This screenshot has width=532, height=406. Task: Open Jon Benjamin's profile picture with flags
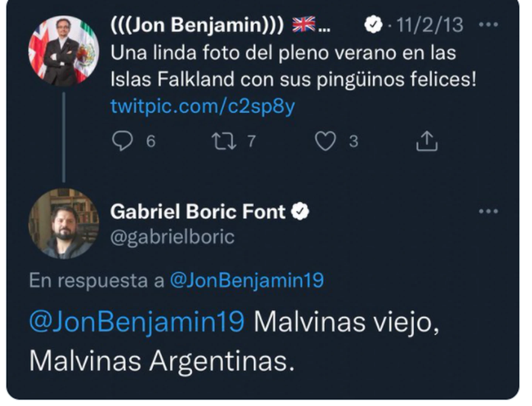click(x=64, y=51)
